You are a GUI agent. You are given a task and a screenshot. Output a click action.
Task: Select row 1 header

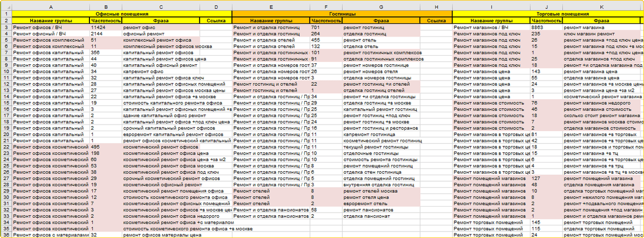[6, 14]
